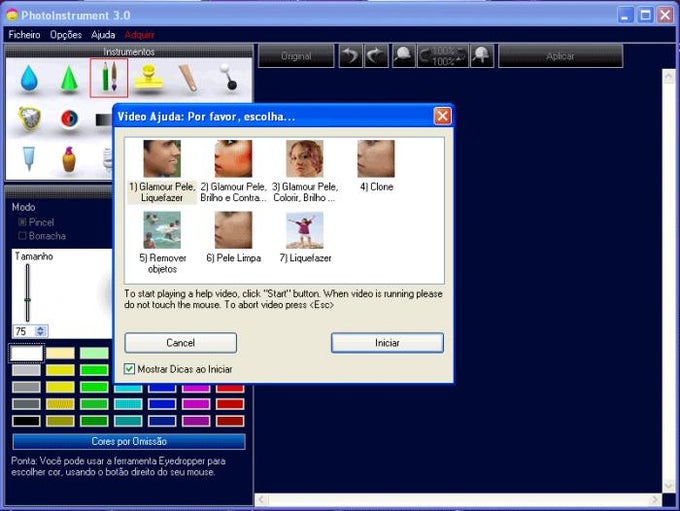This screenshot has height=511, width=680.
Task: Select the green cone Sharpen tool
Action: pyautogui.click(x=69, y=78)
